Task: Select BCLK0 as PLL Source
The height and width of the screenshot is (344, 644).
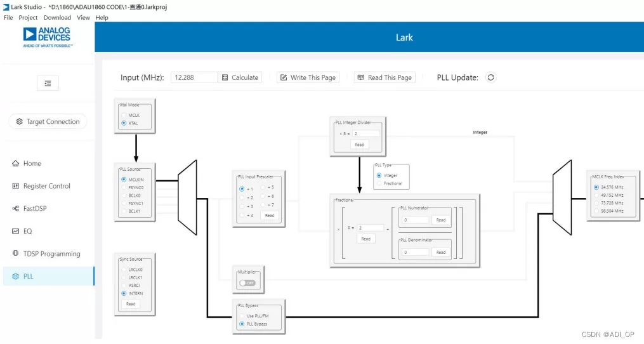Action: 124,195
